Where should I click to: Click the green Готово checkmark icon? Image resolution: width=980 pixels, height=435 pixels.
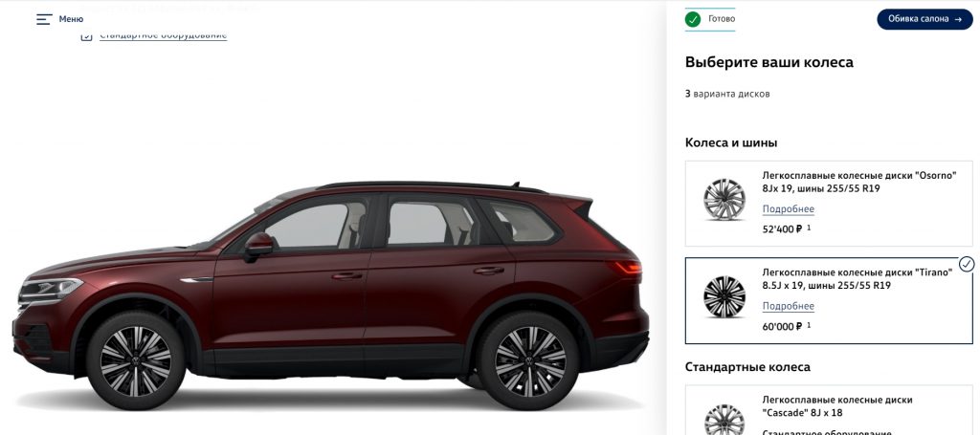tap(693, 19)
